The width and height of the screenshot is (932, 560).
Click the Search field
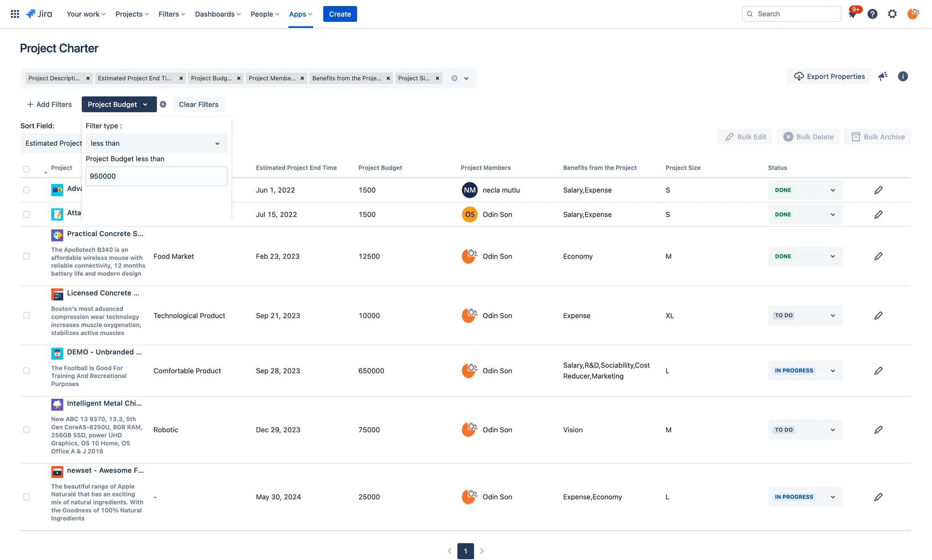point(791,14)
